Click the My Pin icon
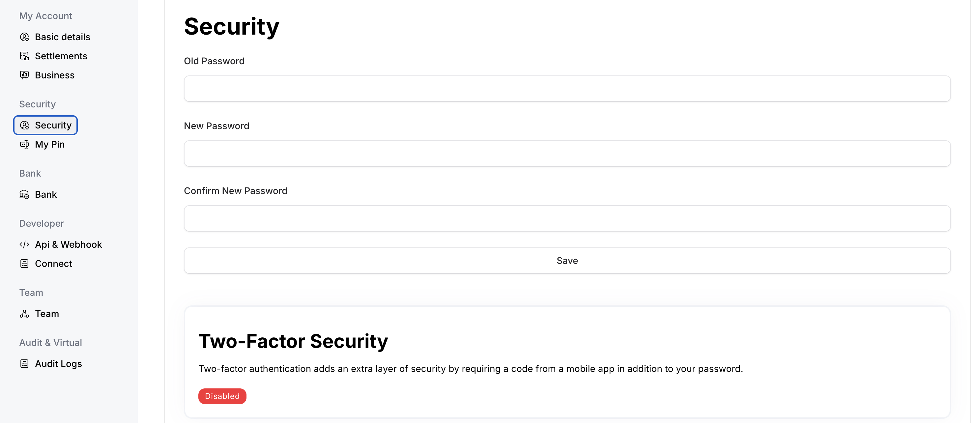Viewport: 980px width, 423px height. coord(24,144)
